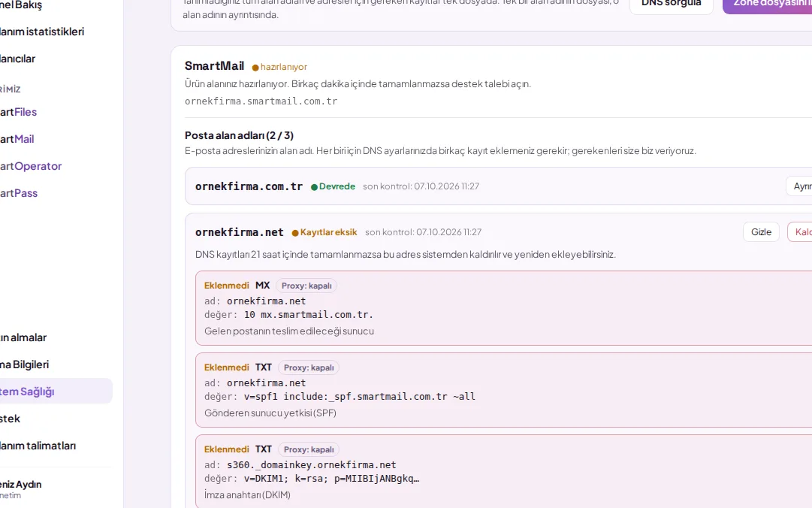Click the MX record Proxy: kapalı badge

coord(306,286)
